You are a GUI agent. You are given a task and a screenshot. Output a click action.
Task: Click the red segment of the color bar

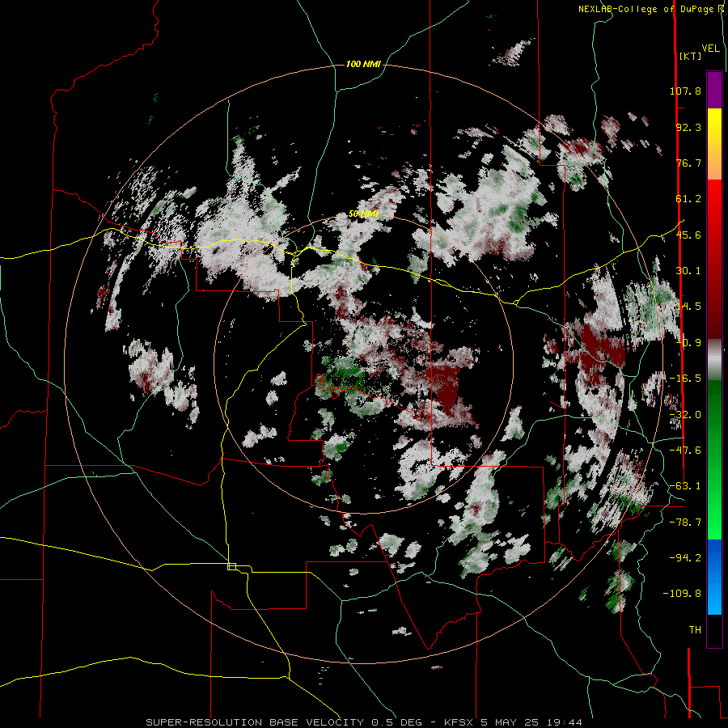(714, 259)
